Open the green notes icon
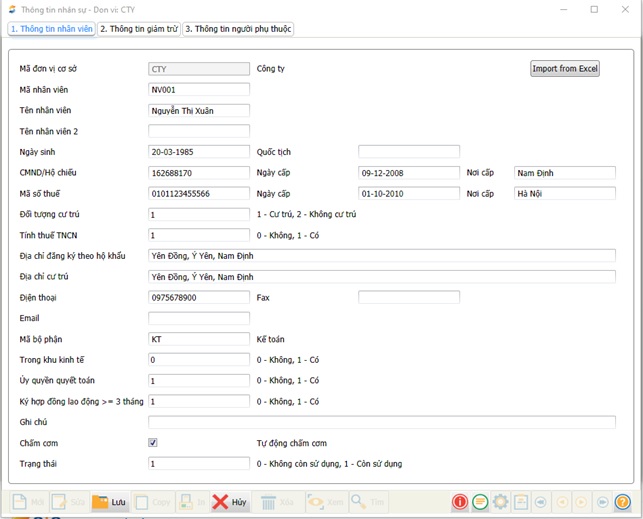Image resolution: width=643 pixels, height=519 pixels. pyautogui.click(x=481, y=502)
